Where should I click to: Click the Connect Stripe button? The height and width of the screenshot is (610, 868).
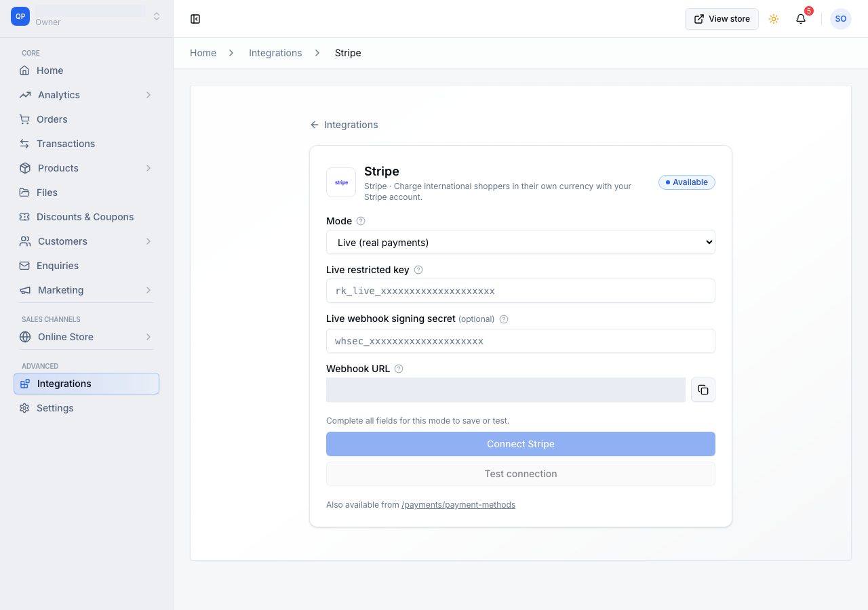[521, 444]
